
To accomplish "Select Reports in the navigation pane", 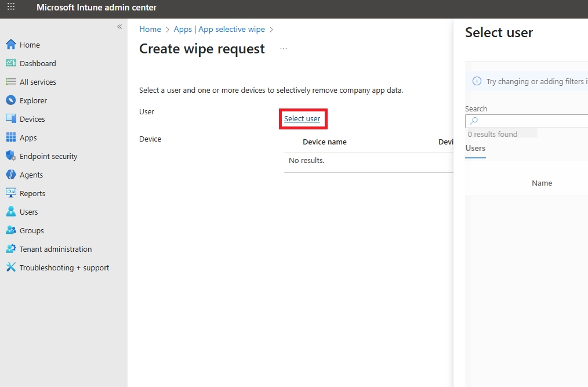I will (30, 193).
